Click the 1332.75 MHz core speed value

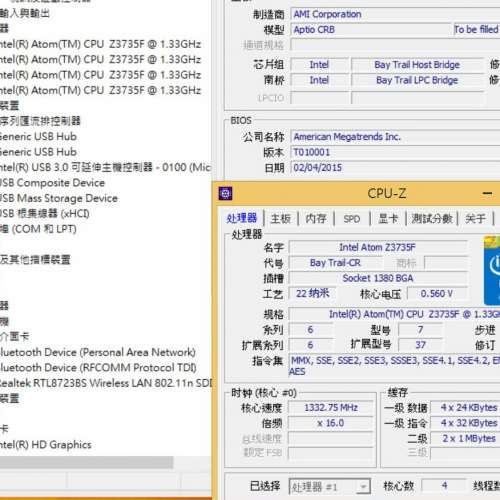coord(331,408)
